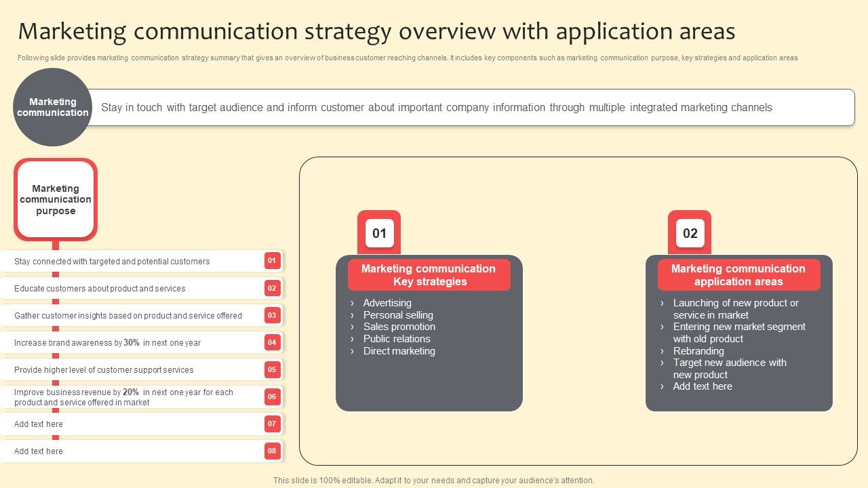
Task: Select 'Launching of new product or service' bullet
Action: tap(736, 309)
